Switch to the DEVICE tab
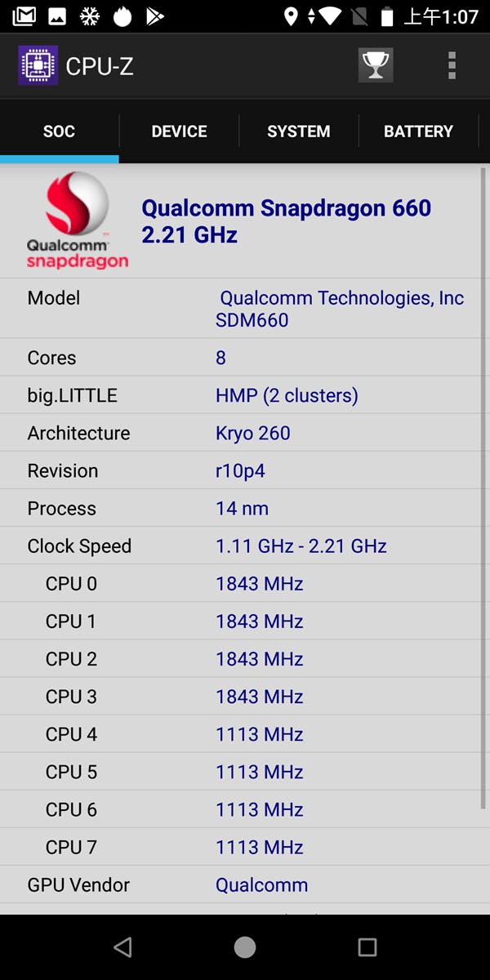Image resolution: width=490 pixels, height=980 pixels. 179,131
